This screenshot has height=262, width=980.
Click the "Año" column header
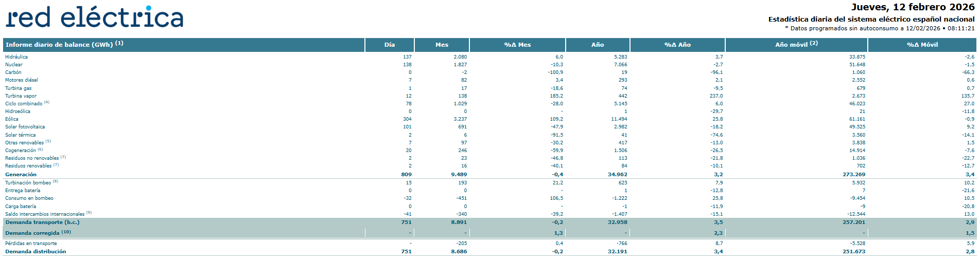597,45
